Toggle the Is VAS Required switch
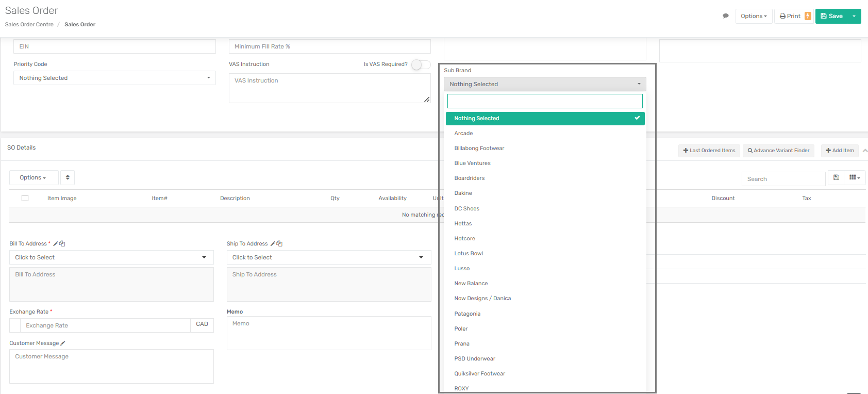This screenshot has height=394, width=868. click(421, 64)
